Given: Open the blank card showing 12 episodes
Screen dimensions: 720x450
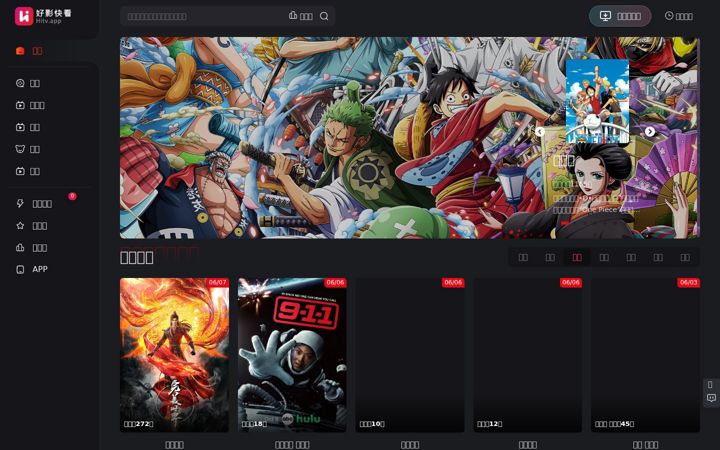Looking at the screenshot, I should [x=528, y=355].
